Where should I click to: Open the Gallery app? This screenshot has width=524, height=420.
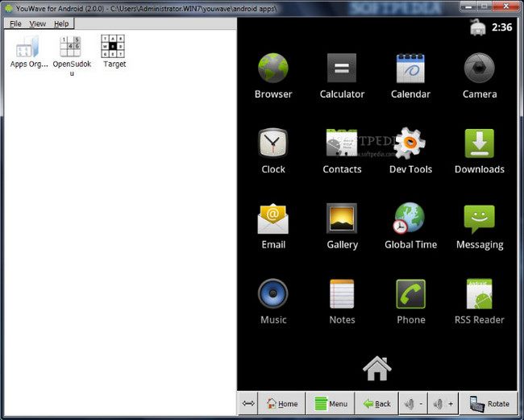(x=342, y=218)
